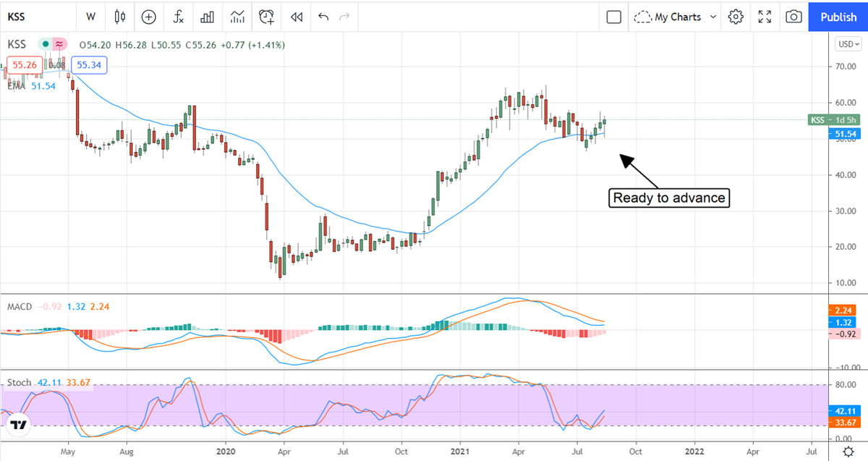This screenshot has width=868, height=461.
Task: Open axis settings gear at bottom right
Action: (x=847, y=450)
